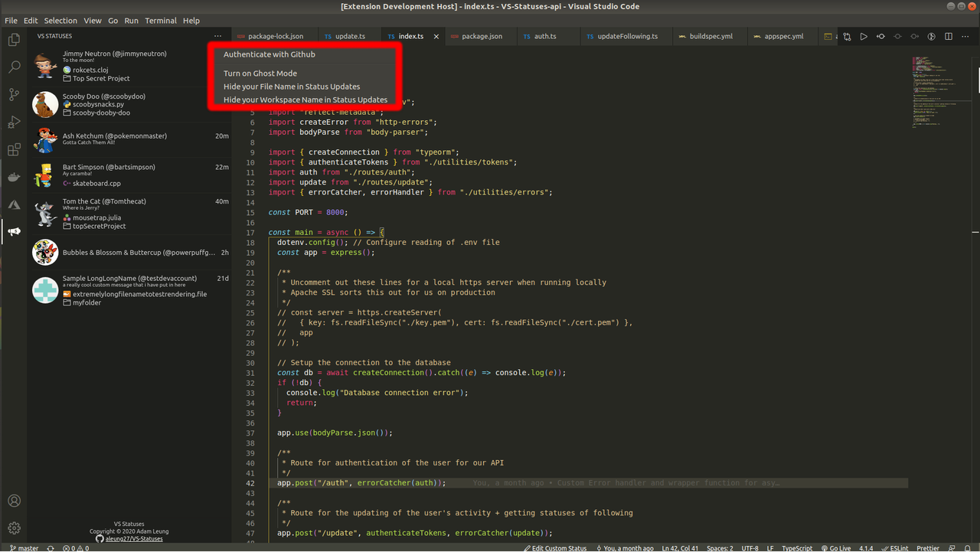Click the open changes icon in editor toolbar
Viewport: 980px width, 552px height.
point(847,36)
